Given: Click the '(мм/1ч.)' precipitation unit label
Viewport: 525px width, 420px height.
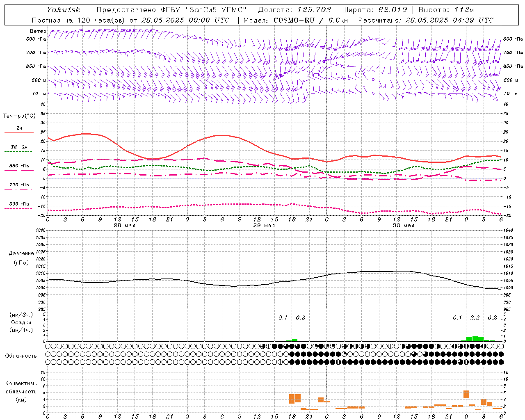Looking at the screenshot, I should [x=21, y=330].
